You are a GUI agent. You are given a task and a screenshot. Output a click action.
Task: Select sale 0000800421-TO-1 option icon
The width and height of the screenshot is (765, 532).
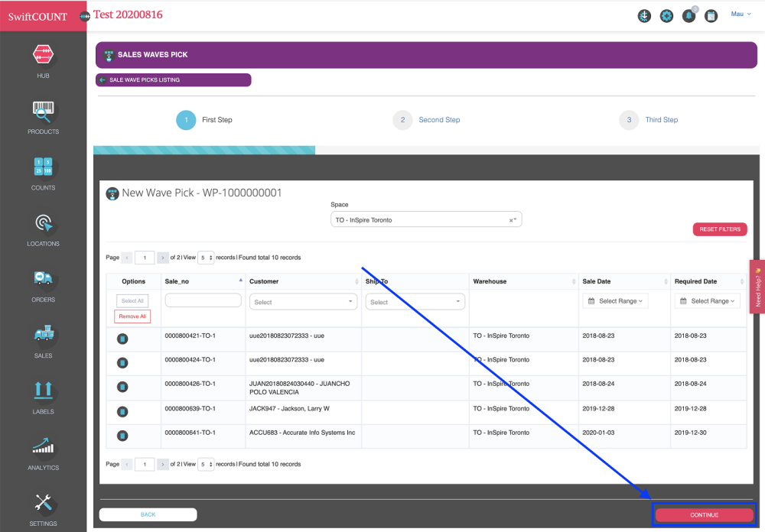tap(122, 339)
